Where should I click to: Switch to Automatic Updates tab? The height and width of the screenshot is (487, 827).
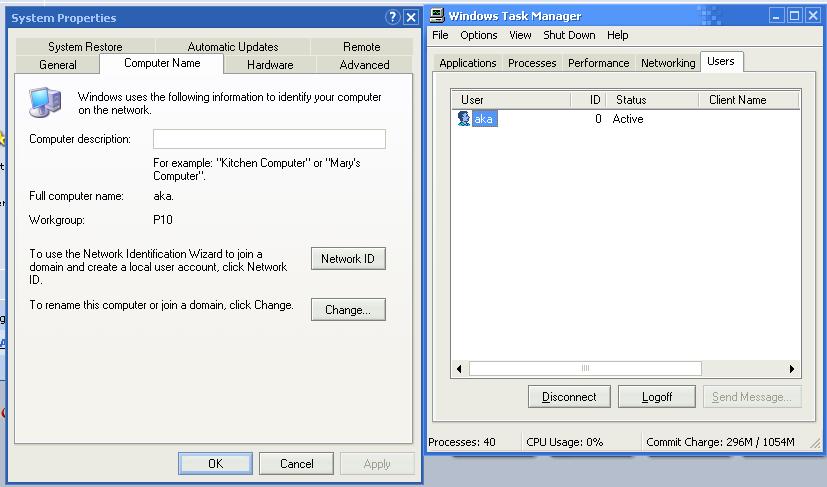(233, 46)
